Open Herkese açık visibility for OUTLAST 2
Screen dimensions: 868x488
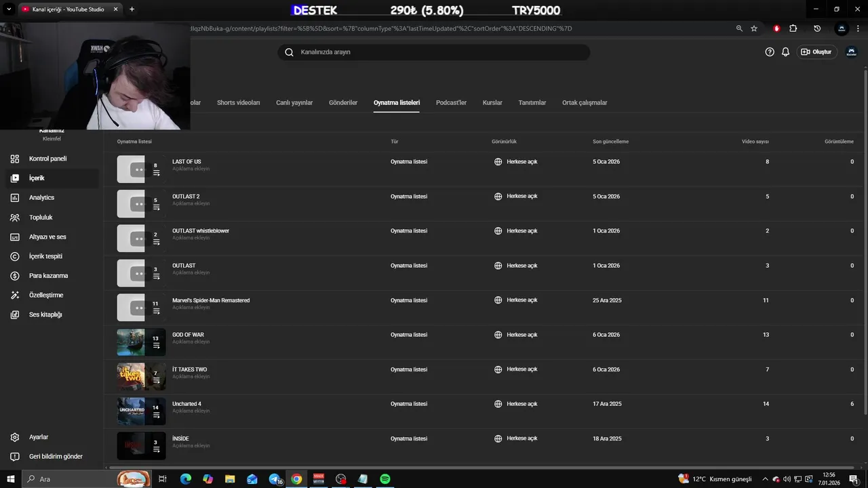click(x=521, y=197)
